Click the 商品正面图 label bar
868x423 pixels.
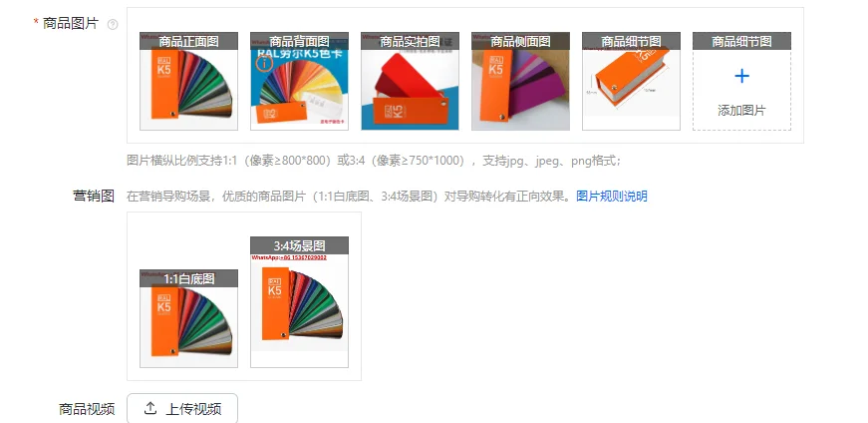click(188, 41)
